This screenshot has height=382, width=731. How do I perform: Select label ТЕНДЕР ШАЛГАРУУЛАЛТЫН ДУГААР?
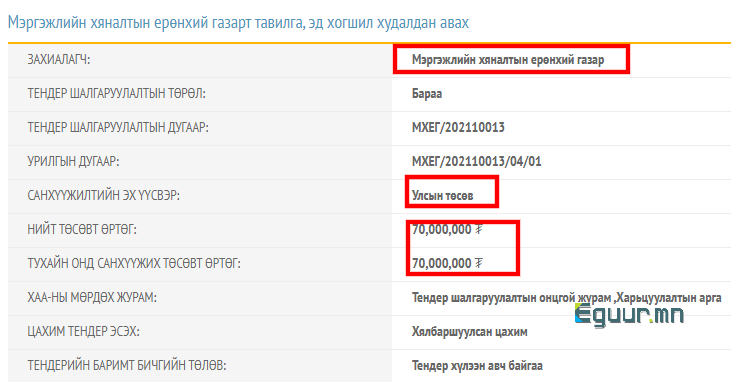click(x=118, y=127)
